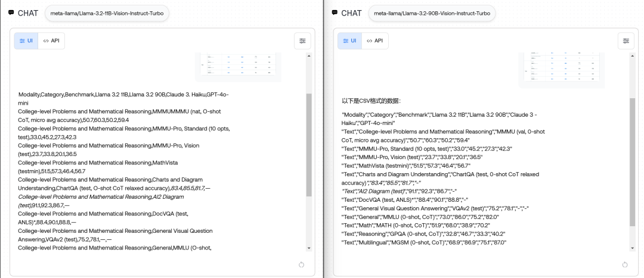Select the Llama-3.2-11B-Vision-Instruct-Turbo model selector
The height and width of the screenshot is (278, 644).
107,13
